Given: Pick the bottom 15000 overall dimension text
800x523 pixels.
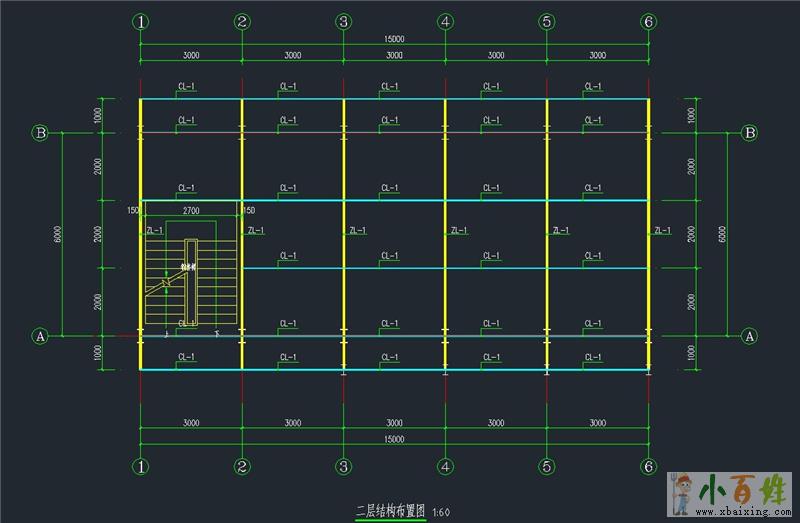Looking at the screenshot, I should pyautogui.click(x=394, y=439).
